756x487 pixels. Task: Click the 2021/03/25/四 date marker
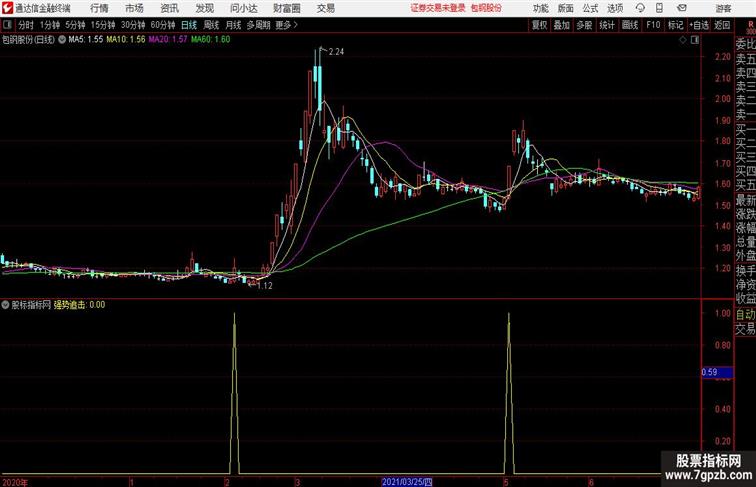pos(407,482)
